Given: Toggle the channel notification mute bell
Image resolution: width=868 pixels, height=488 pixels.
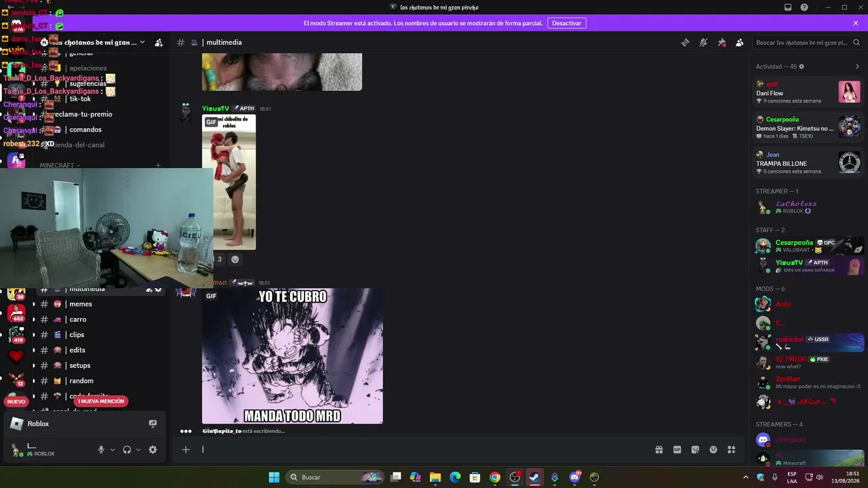Looking at the screenshot, I should pos(703,42).
